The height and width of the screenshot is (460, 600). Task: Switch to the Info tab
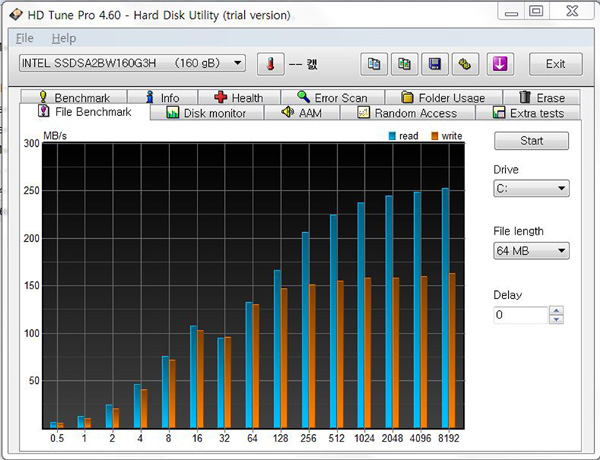(162, 97)
